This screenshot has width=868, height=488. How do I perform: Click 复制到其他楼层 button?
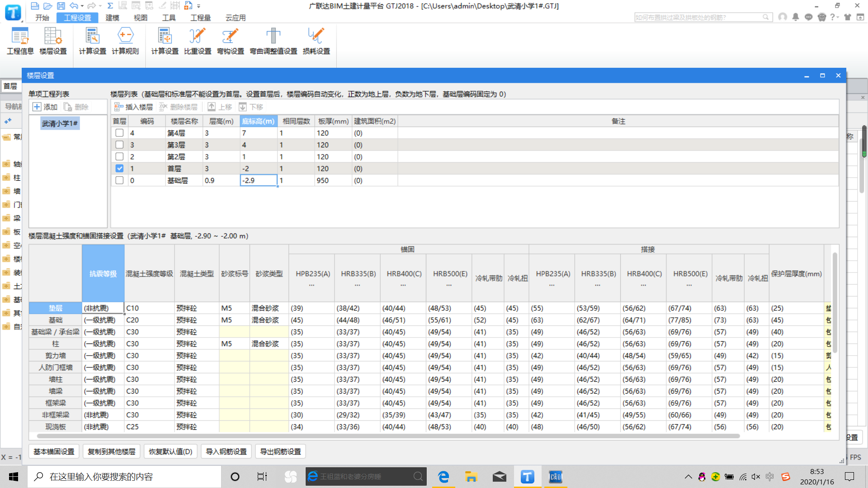[111, 451]
